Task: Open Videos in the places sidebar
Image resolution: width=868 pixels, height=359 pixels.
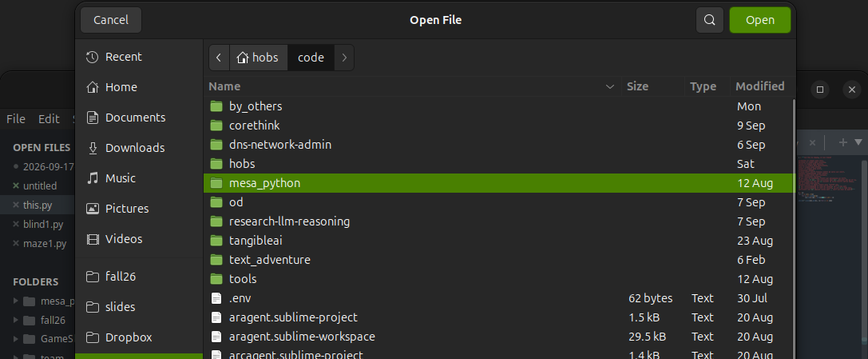Action: (x=139, y=239)
